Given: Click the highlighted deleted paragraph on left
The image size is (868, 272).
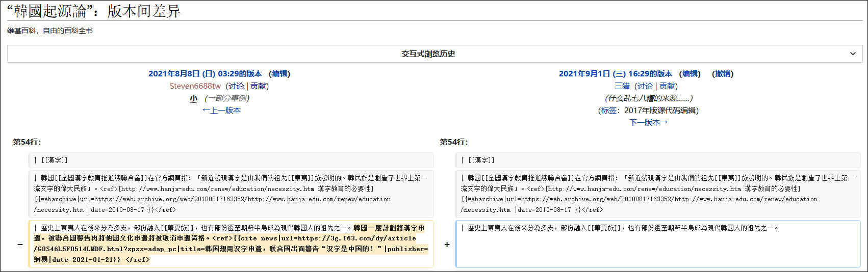Looking at the screenshot, I should click(231, 244).
